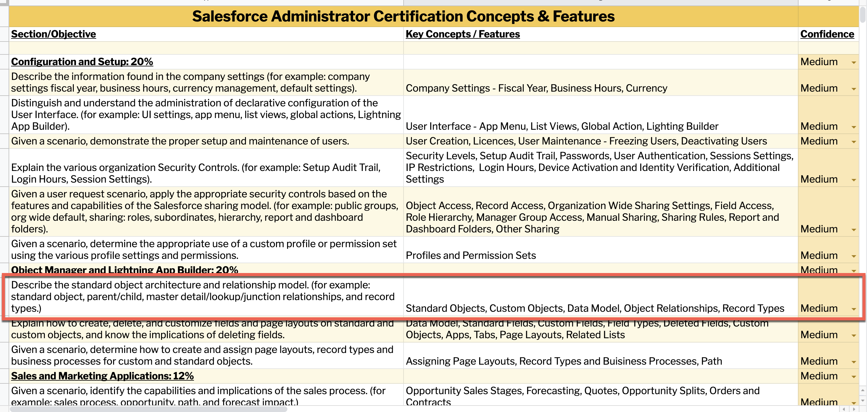Select cell 'Describe the information found in the company settings'
Image resolution: width=868 pixels, height=412 pixels.
tap(206, 83)
